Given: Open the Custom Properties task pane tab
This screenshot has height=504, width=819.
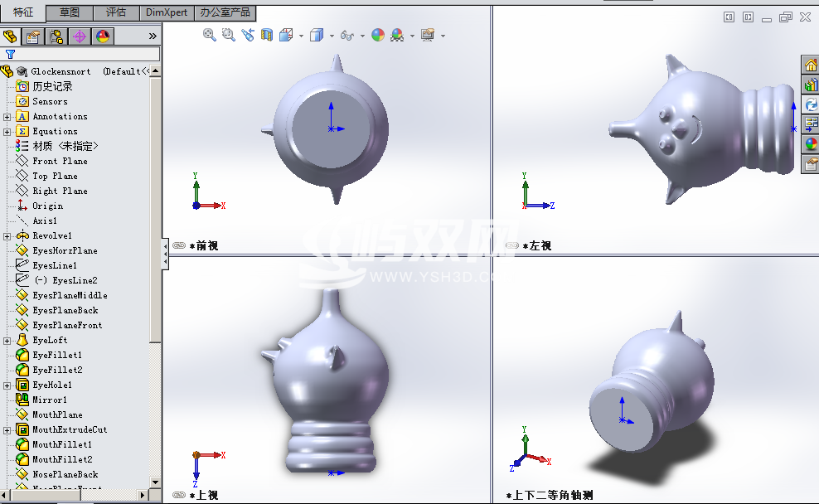Looking at the screenshot, I should coord(811,164).
